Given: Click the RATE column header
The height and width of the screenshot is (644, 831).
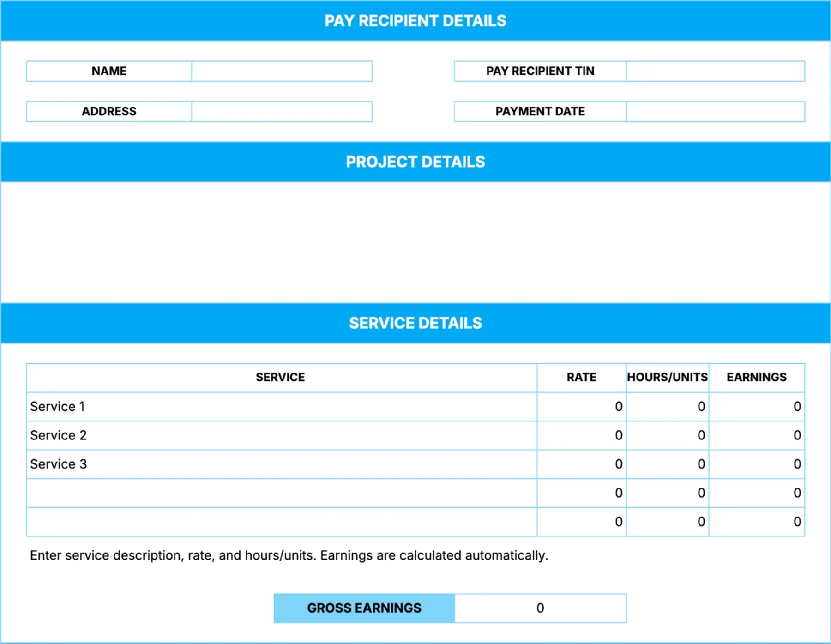Looking at the screenshot, I should pyautogui.click(x=581, y=378).
